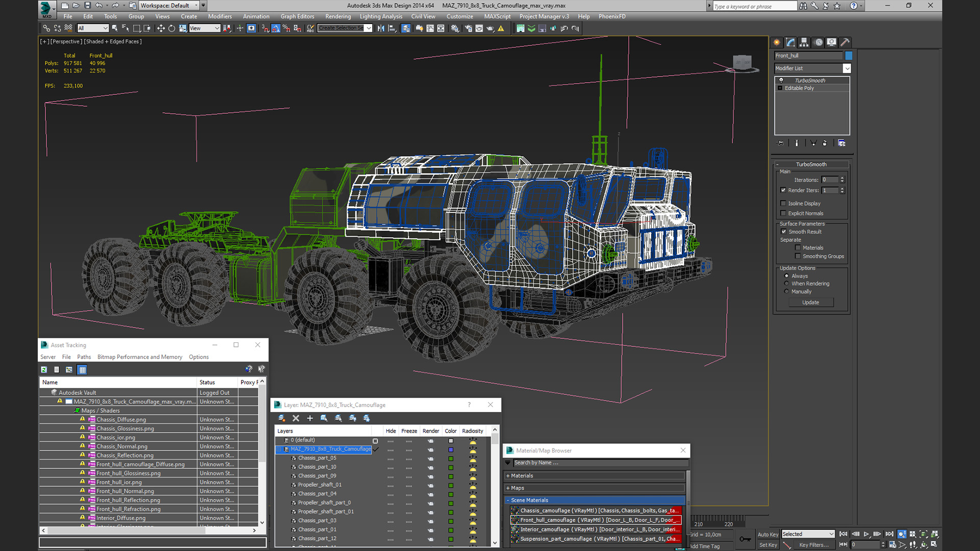This screenshot has width=980, height=551.
Task: Collapse the Scene Materials group
Action: click(x=508, y=500)
